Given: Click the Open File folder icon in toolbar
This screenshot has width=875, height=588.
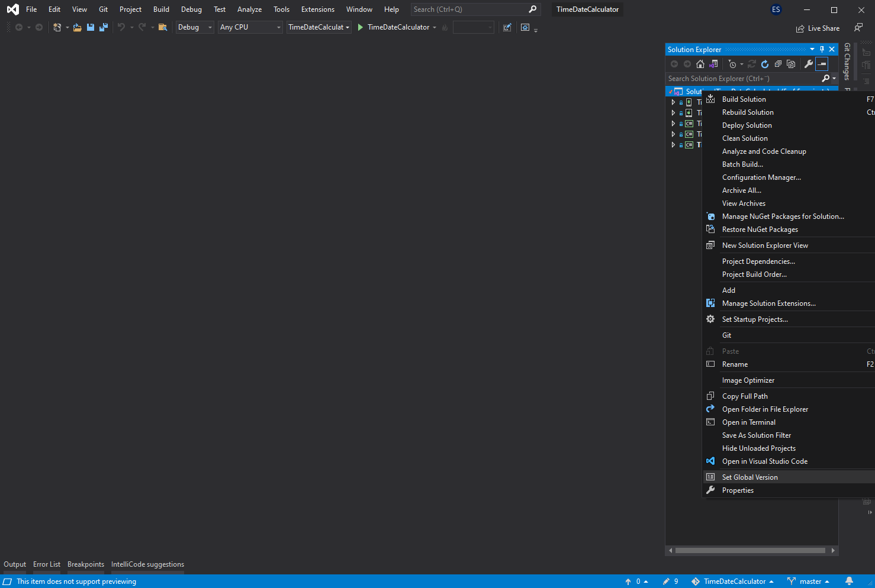Looking at the screenshot, I should (77, 27).
